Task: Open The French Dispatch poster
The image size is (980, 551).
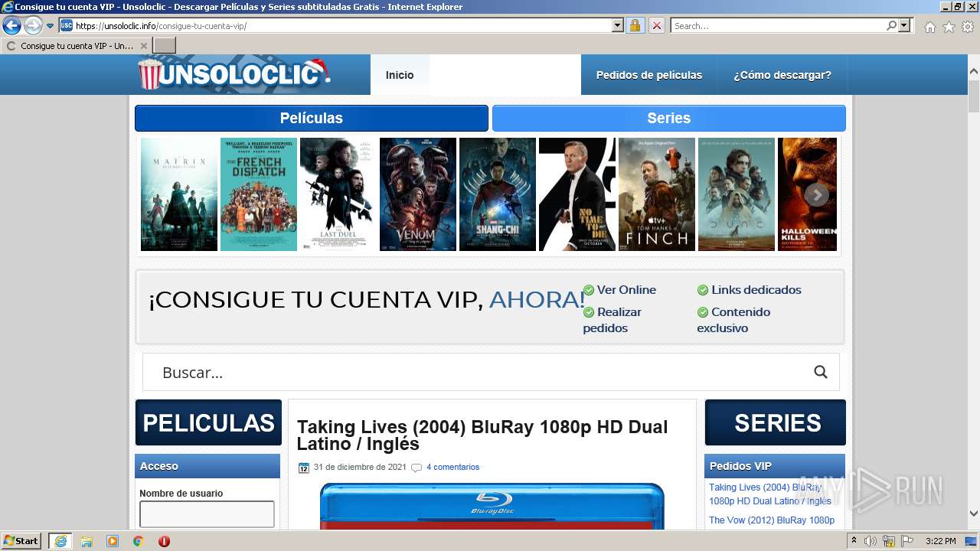Action: pyautogui.click(x=259, y=194)
